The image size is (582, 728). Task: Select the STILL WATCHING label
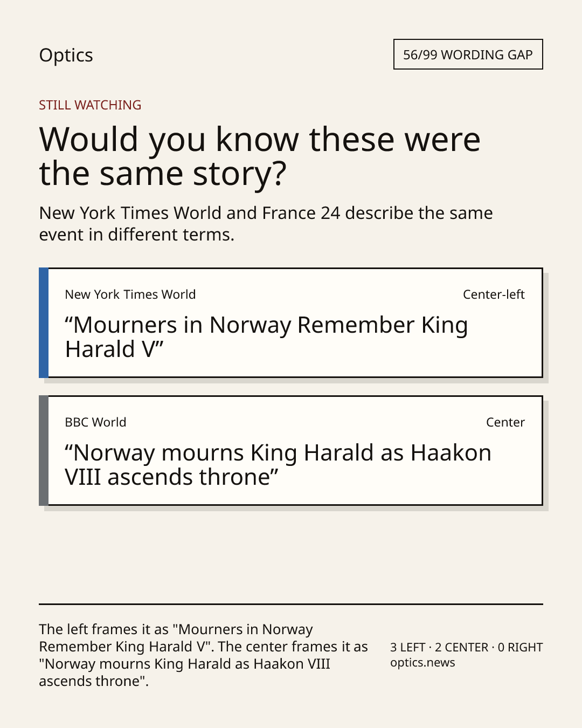point(90,105)
